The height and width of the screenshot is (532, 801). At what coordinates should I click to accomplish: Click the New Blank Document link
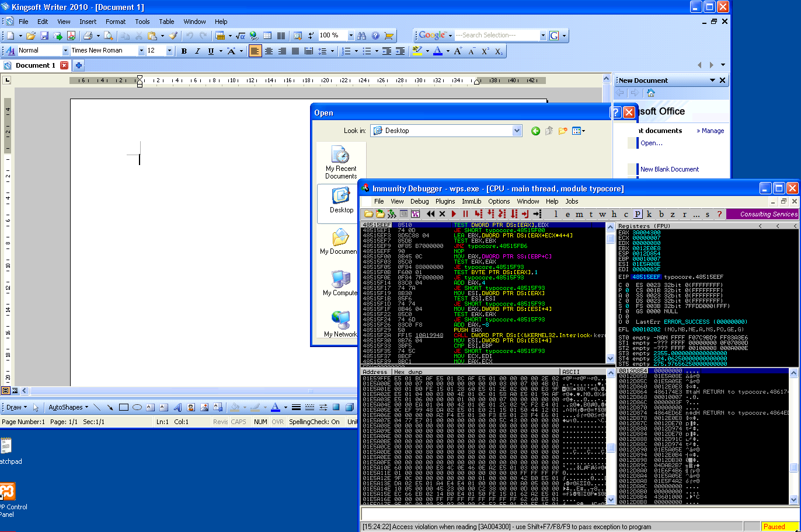[669, 169]
